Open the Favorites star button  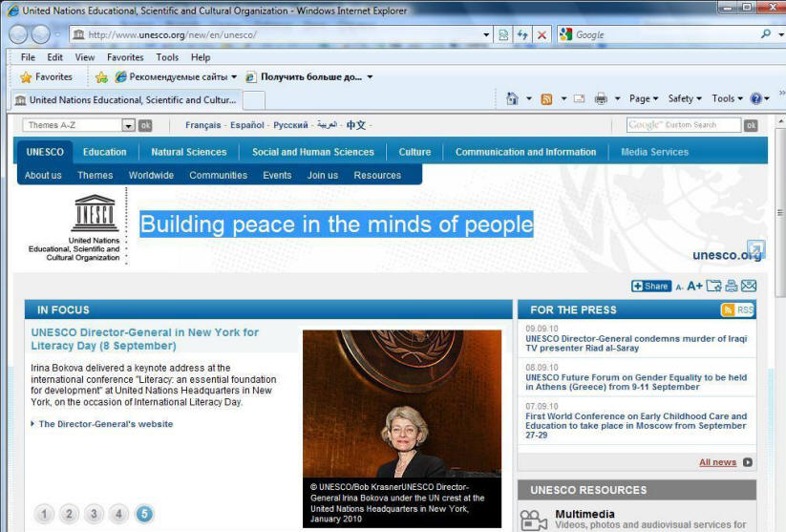46,76
